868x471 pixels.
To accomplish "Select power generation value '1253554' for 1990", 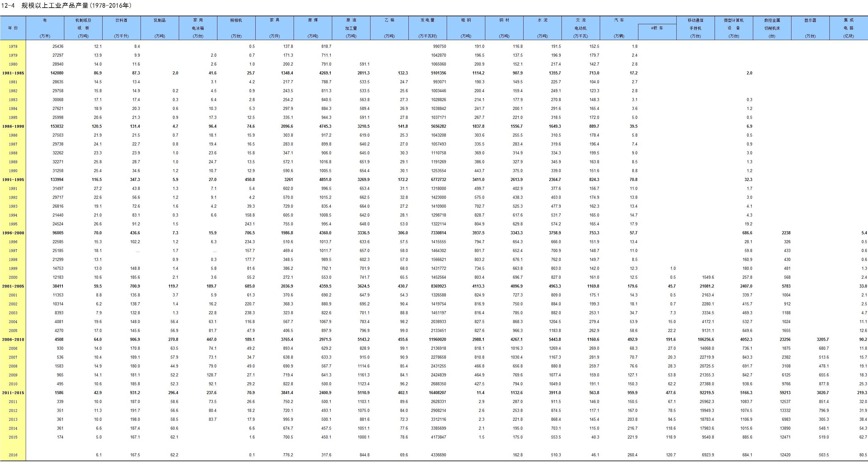I will point(438,171).
